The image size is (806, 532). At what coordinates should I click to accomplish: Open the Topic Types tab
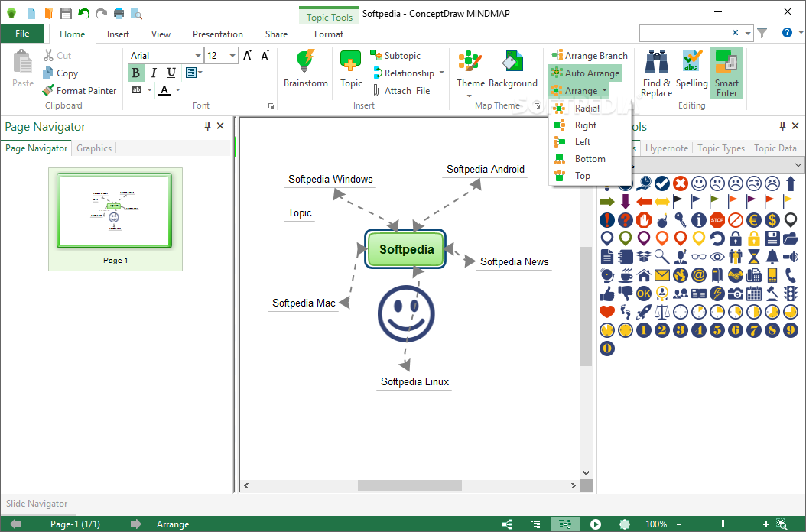coord(720,148)
